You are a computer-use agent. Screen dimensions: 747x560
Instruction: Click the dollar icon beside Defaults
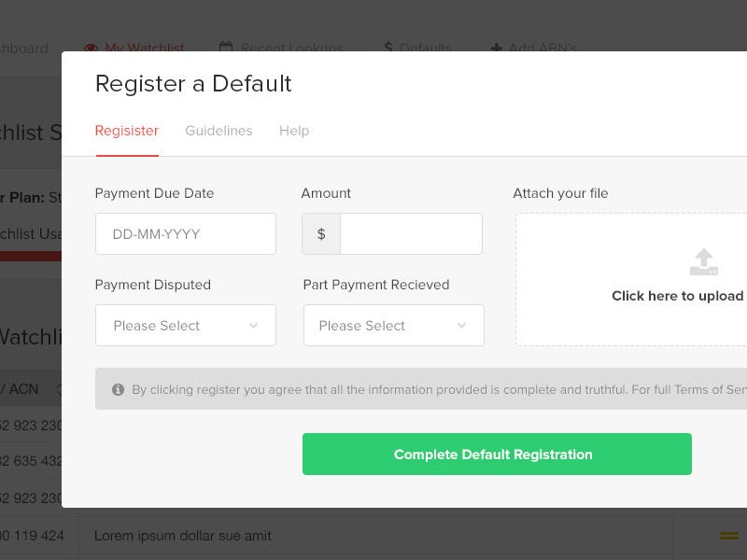(x=388, y=47)
